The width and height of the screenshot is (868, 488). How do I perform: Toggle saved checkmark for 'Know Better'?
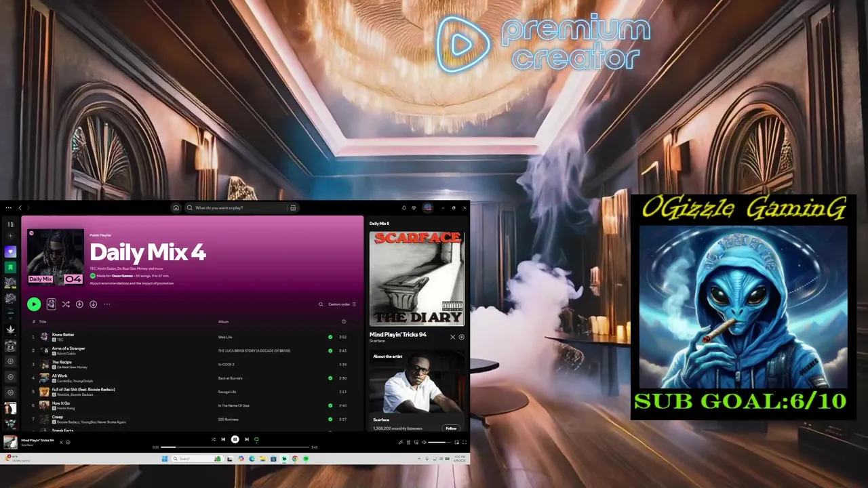click(330, 337)
